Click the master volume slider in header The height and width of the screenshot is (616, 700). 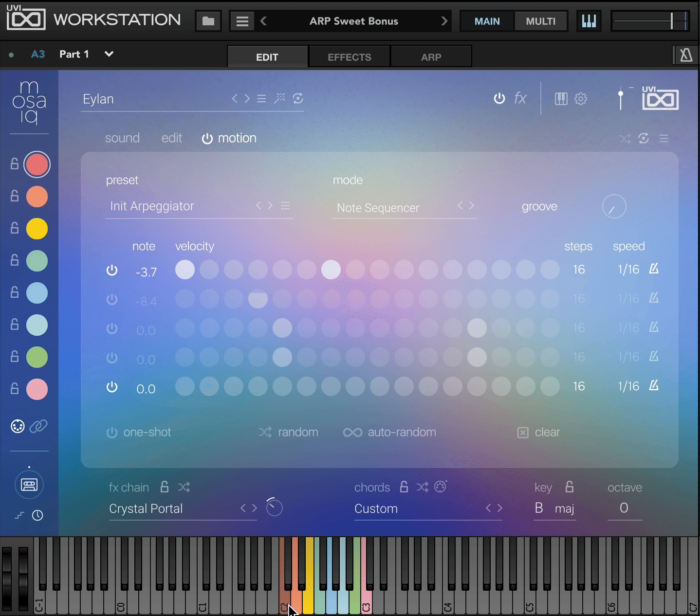coord(650,21)
